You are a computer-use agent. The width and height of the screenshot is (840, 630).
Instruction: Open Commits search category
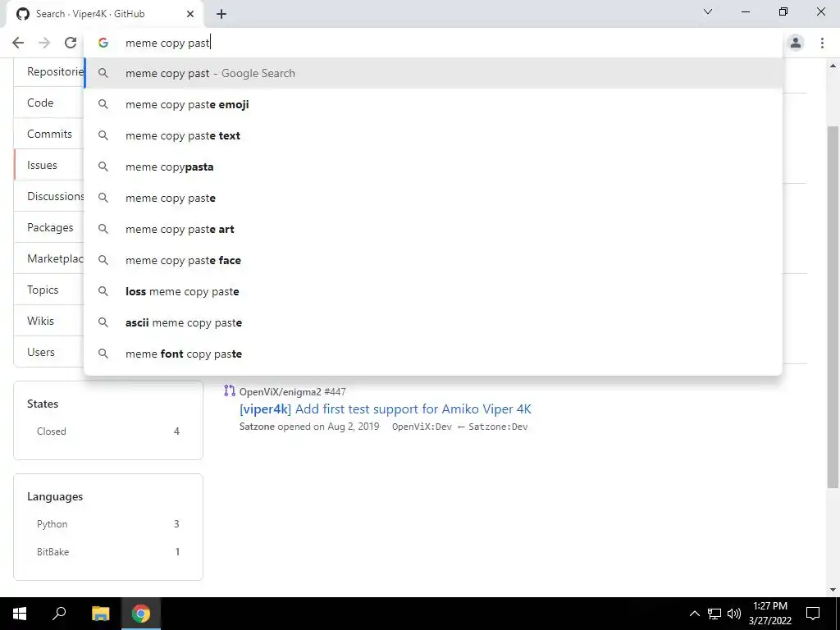click(x=48, y=134)
